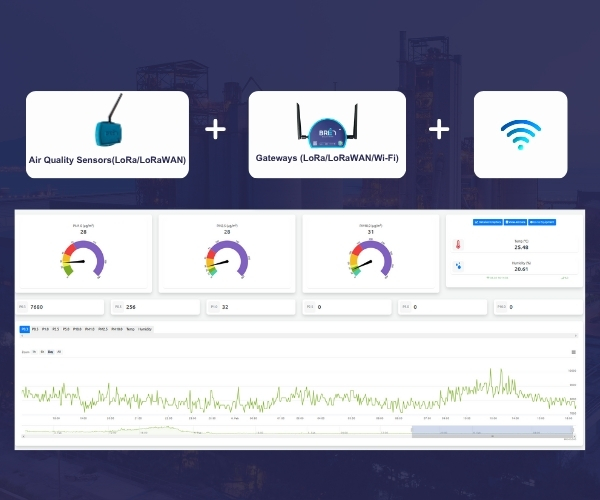This screenshot has height=500, width=600.
Task: Click the particle count card showing 7680
Action: (60, 307)
